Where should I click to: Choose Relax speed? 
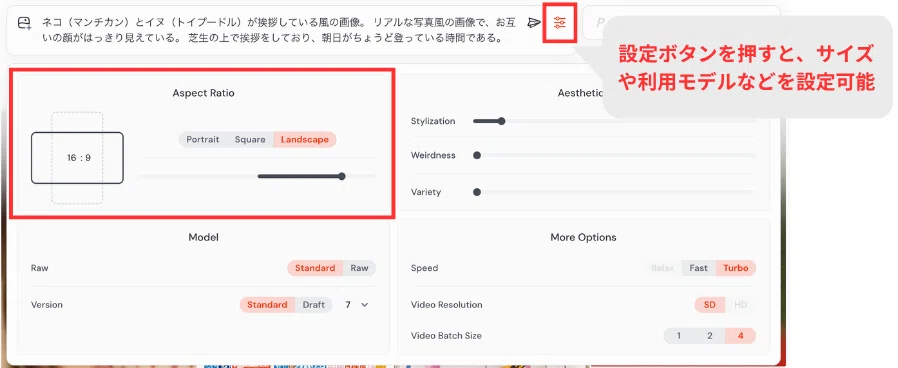coord(663,268)
